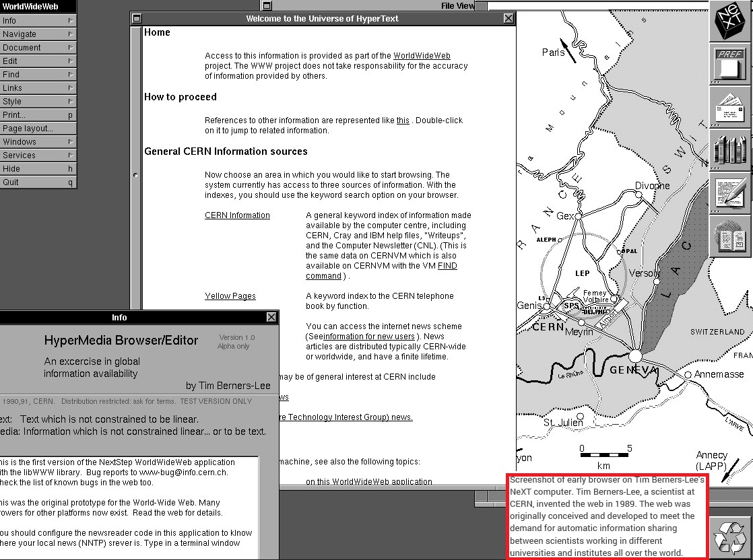Click 'General CERN Information sources' heading
Screen dimensions: 753x560
point(226,151)
